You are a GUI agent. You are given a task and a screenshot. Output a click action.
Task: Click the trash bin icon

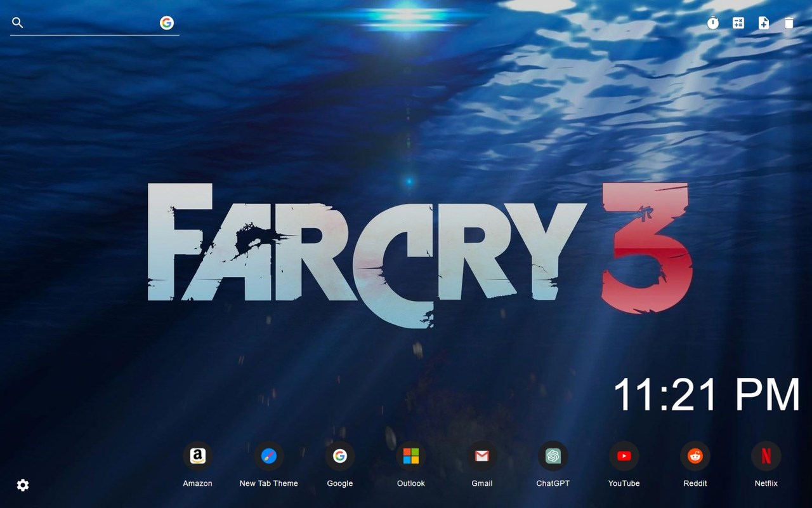(x=789, y=23)
